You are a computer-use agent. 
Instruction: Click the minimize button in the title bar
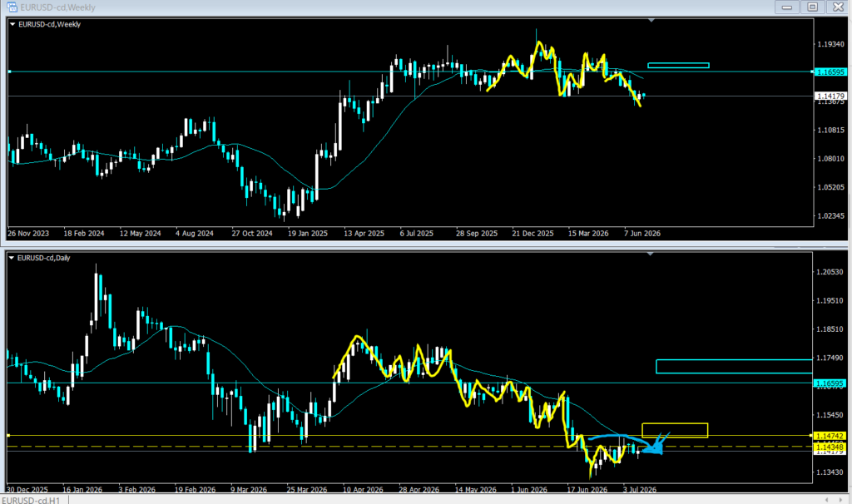tap(786, 7)
